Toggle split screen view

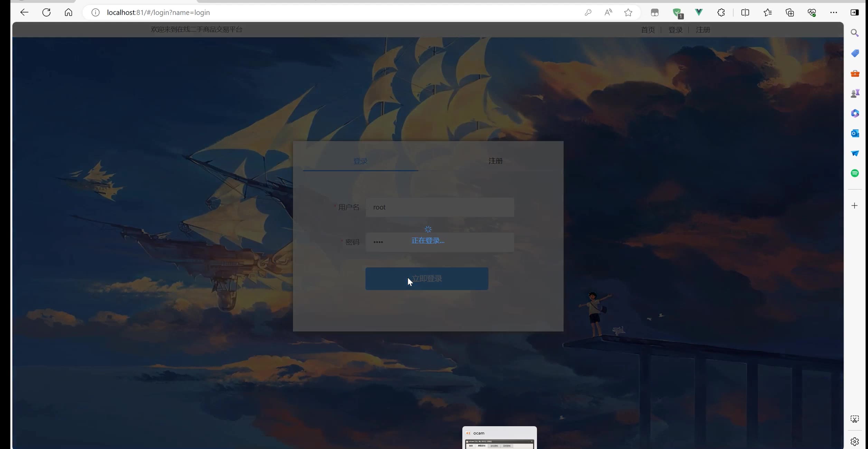pyautogui.click(x=745, y=12)
